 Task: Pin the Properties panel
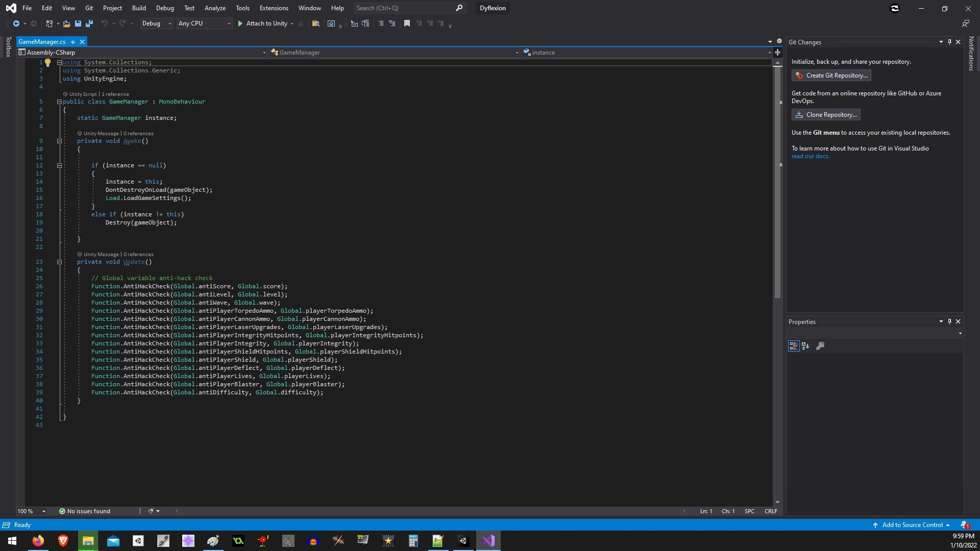[x=949, y=321]
